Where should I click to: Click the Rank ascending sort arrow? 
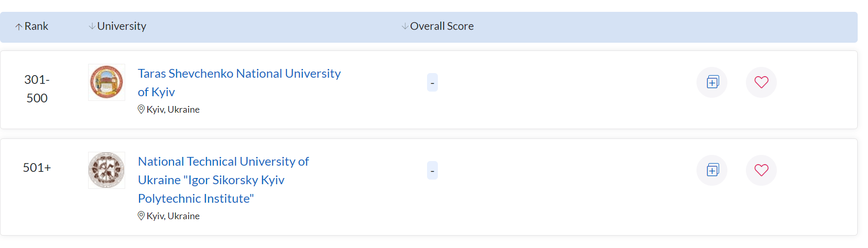click(x=19, y=27)
